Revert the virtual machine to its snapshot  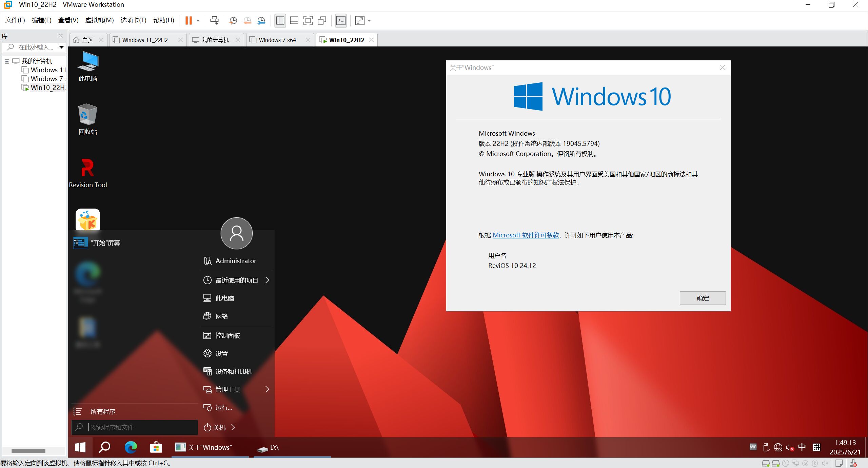click(247, 21)
